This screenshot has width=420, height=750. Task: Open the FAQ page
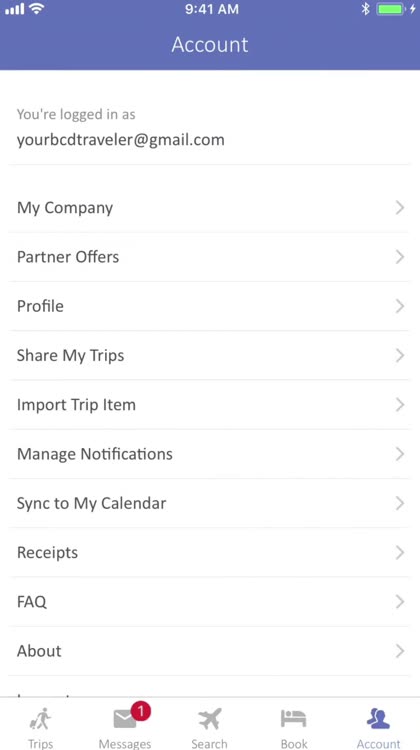coord(209,602)
